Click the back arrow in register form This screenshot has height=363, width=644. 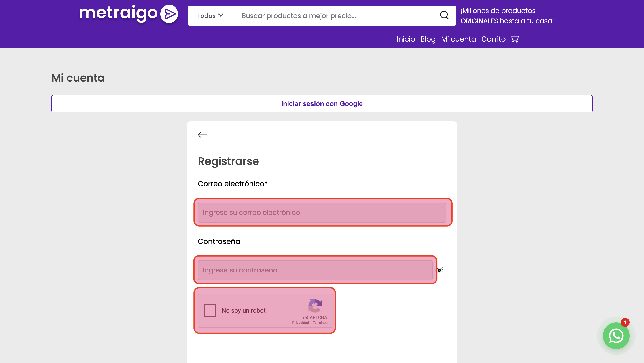202,135
